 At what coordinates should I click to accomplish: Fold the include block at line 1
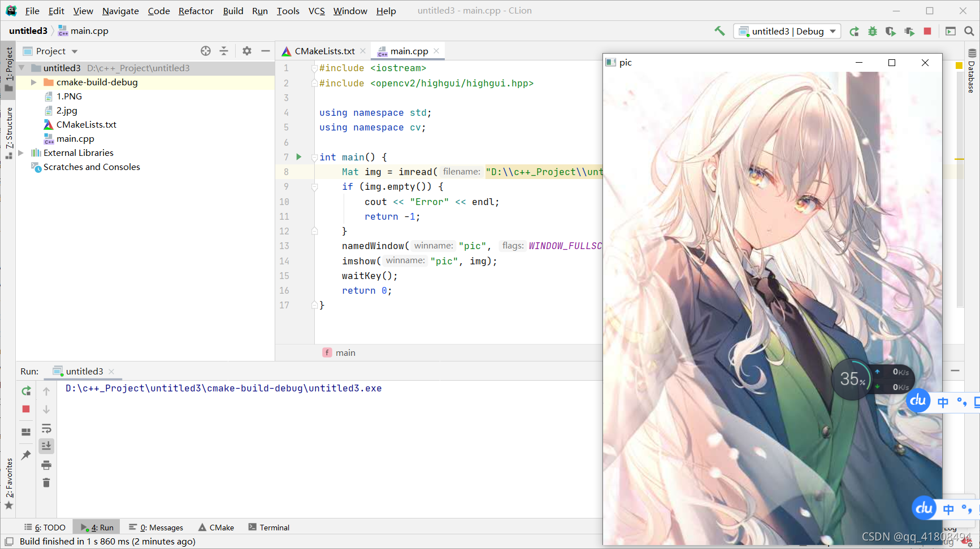pos(314,68)
